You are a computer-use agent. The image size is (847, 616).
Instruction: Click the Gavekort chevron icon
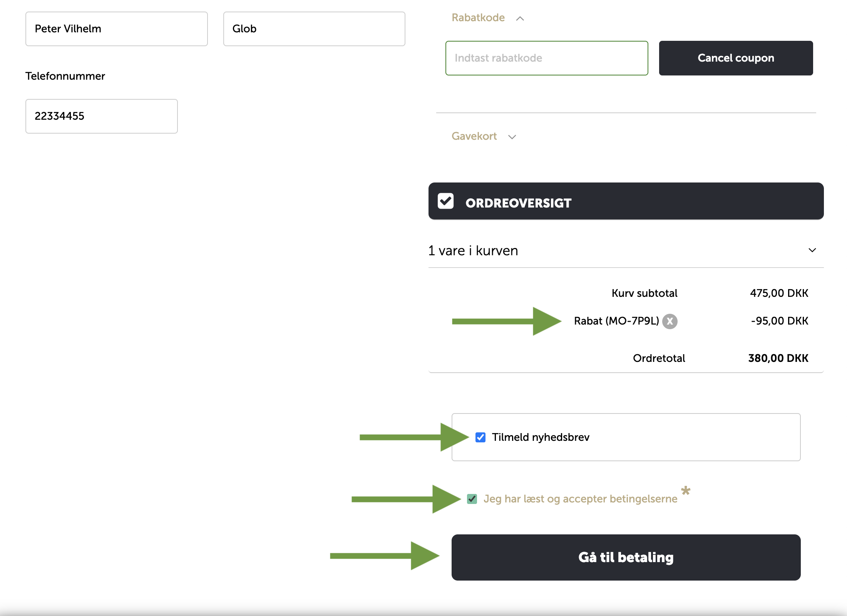coord(512,137)
